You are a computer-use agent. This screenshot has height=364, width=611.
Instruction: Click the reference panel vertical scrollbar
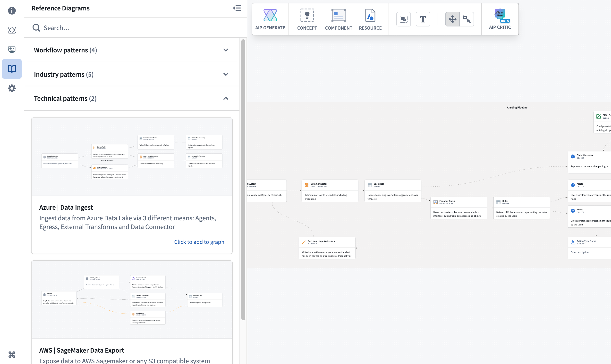point(243,180)
